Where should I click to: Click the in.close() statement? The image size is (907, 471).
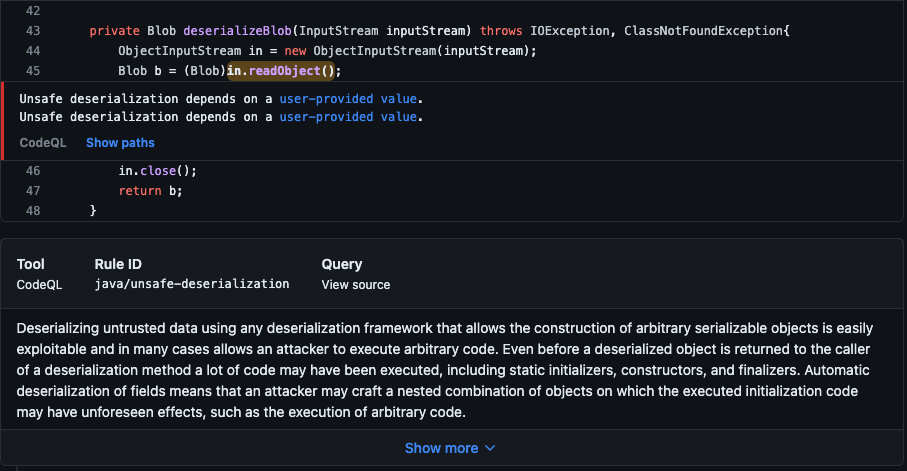158,171
